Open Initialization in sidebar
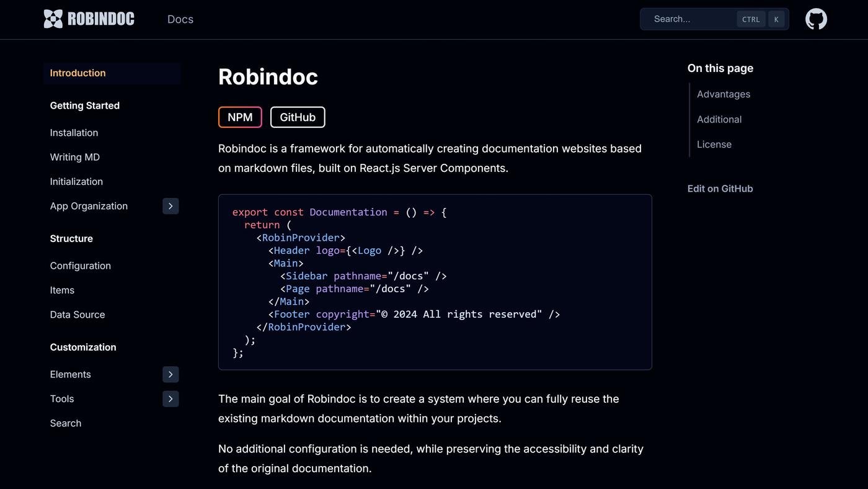The width and height of the screenshot is (868, 489). pos(76,181)
